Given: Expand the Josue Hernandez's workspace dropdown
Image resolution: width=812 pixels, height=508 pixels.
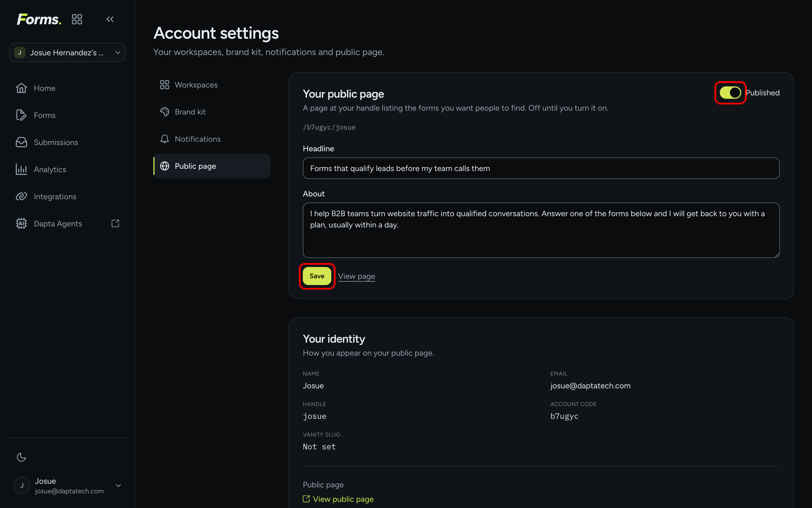Looking at the screenshot, I should tap(67, 52).
